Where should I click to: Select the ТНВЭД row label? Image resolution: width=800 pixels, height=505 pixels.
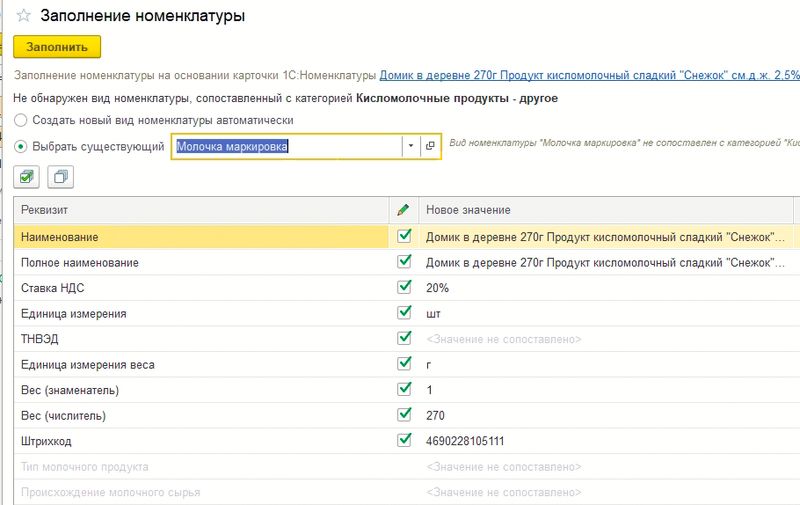(40, 339)
